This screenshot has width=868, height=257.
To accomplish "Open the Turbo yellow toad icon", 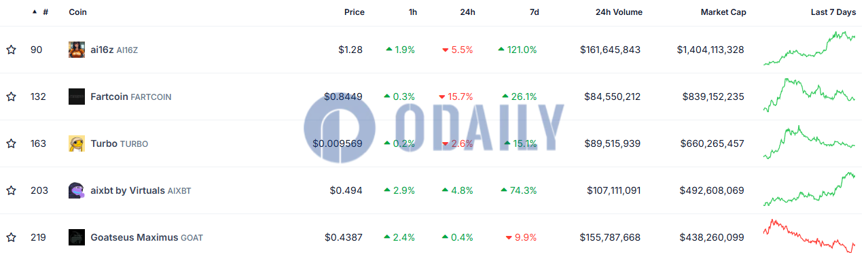I will (77, 143).
